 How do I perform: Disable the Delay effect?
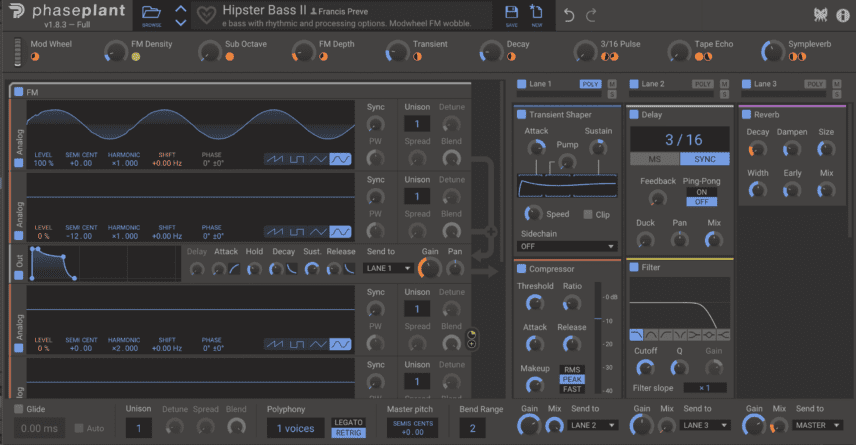coord(634,114)
